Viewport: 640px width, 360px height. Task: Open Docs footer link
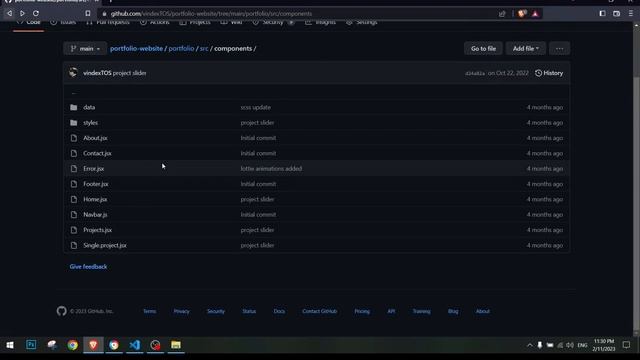click(279, 311)
